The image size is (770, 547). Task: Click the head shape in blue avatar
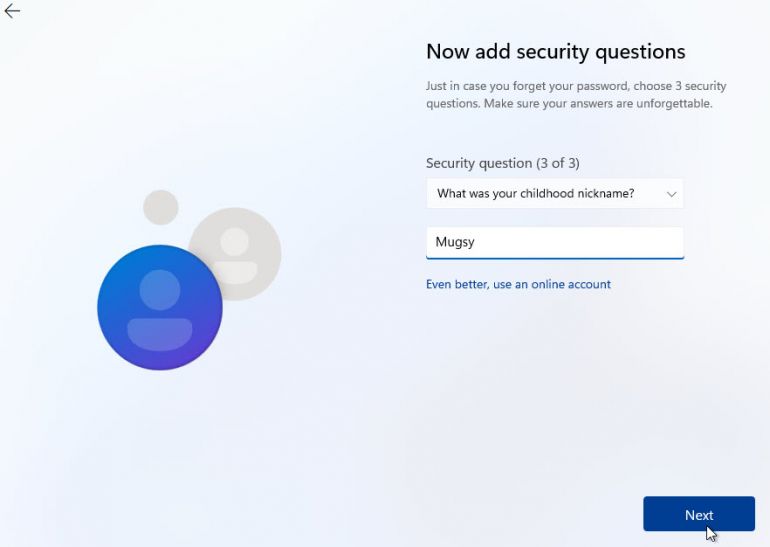click(x=160, y=290)
